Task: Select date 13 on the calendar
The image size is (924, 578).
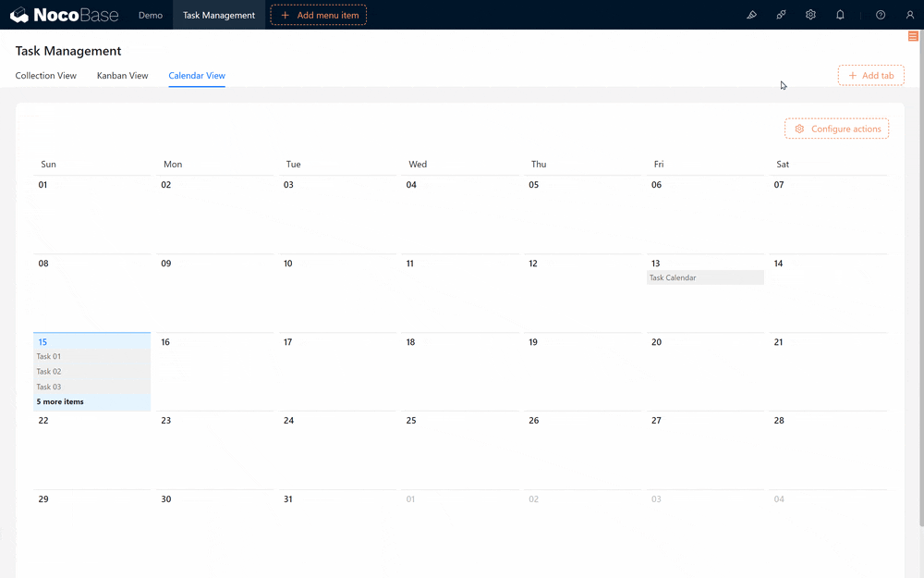Action: (x=655, y=263)
